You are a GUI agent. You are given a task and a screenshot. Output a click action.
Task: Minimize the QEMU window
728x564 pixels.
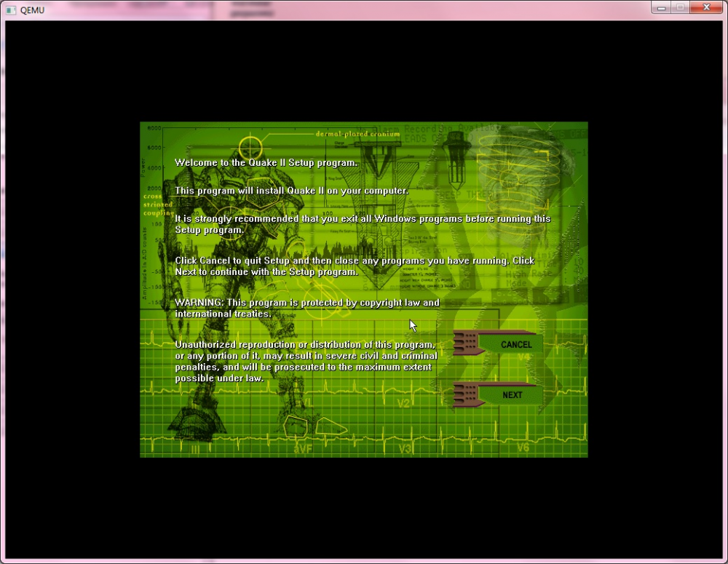[661, 7]
